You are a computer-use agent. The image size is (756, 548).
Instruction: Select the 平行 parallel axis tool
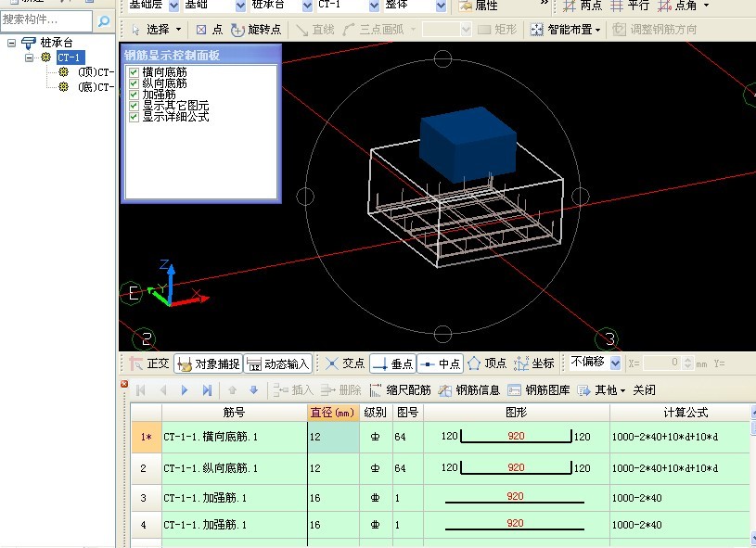coord(630,6)
